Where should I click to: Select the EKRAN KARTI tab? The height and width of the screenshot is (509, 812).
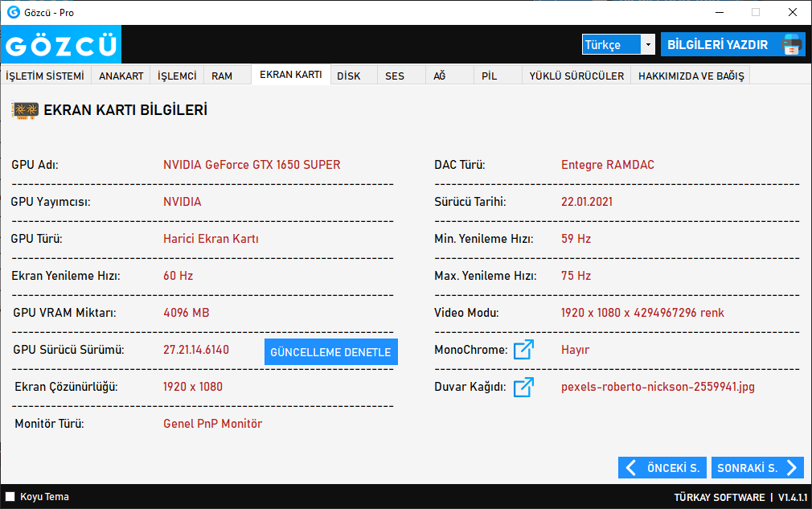click(291, 75)
